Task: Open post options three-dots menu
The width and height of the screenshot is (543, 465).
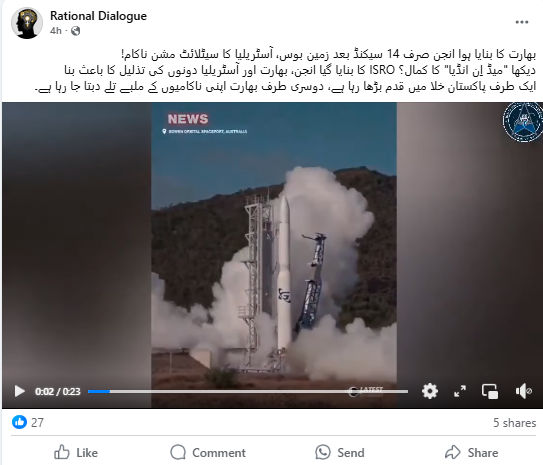Action: coord(522,22)
